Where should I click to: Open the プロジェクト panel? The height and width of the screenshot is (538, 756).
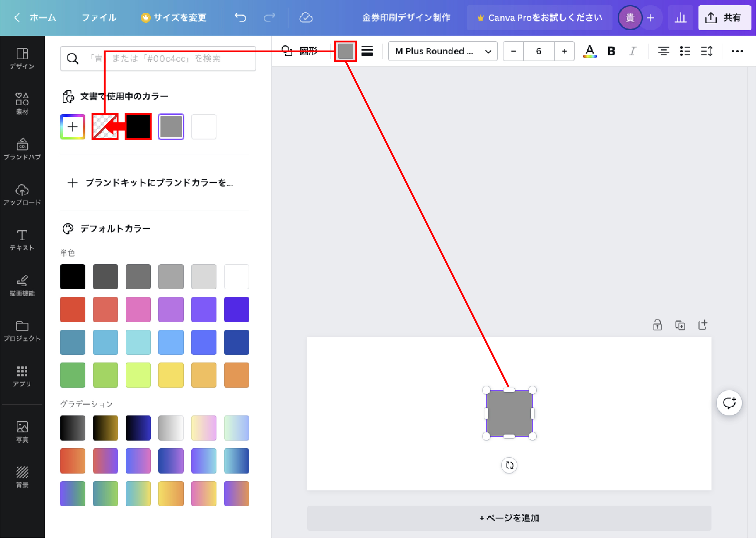22,331
